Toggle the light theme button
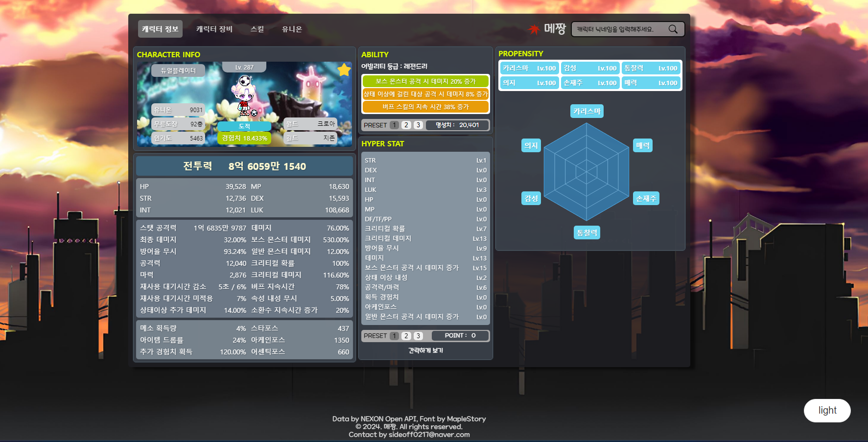 [827, 411]
